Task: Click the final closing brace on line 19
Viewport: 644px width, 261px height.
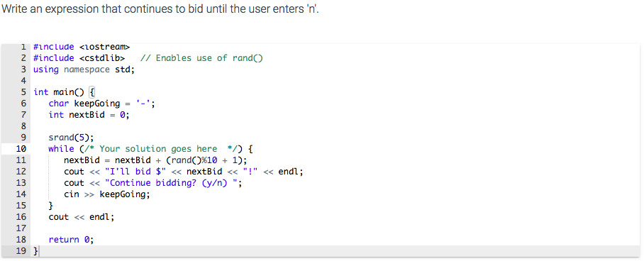Action: [35, 251]
